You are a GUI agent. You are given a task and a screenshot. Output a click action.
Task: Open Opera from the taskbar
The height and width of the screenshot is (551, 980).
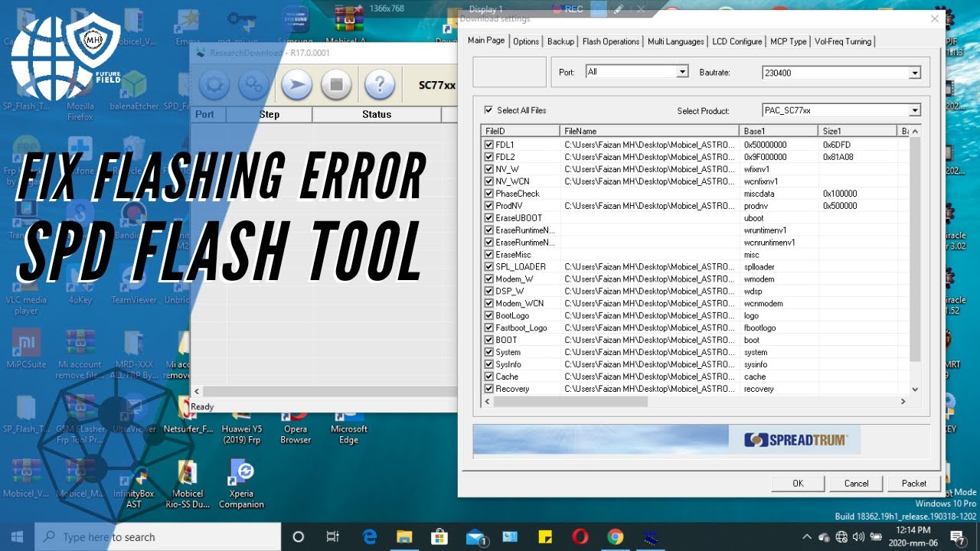point(580,536)
